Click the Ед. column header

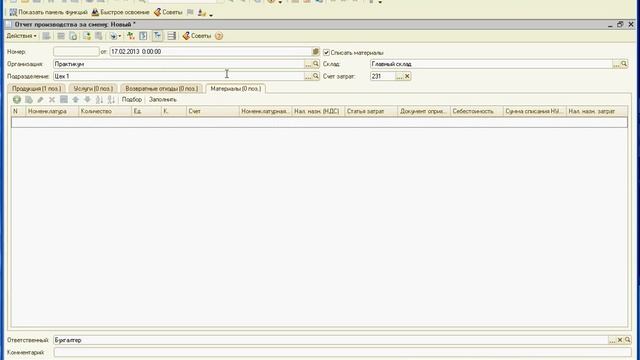click(x=146, y=111)
